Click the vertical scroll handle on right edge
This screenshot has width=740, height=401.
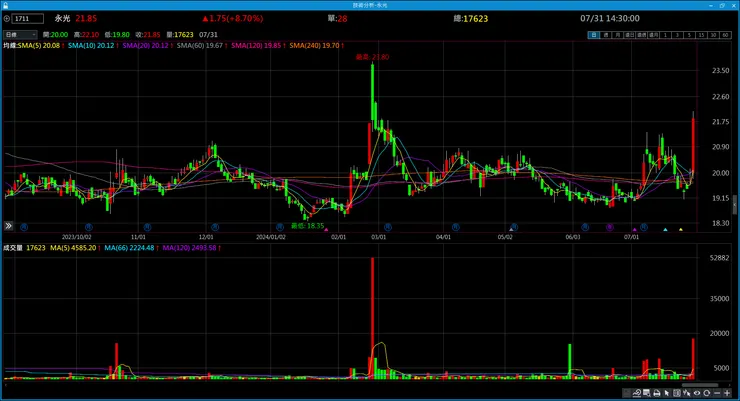coord(735,205)
